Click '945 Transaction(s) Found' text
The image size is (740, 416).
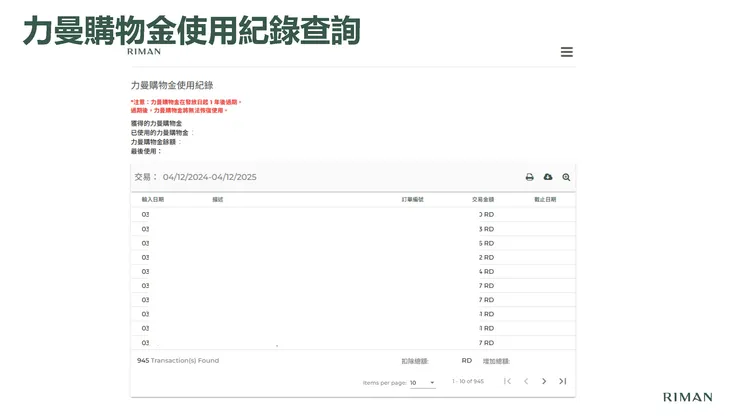[178, 360]
